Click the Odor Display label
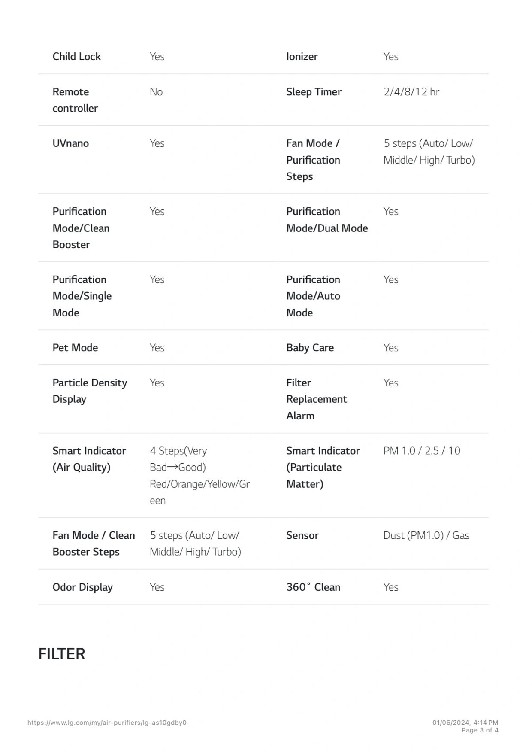 click(82, 587)
